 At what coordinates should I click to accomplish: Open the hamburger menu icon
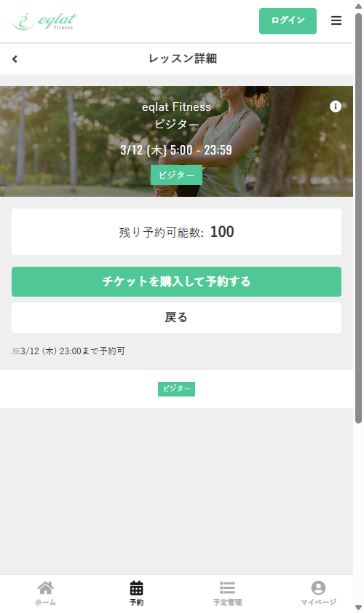coord(336,20)
